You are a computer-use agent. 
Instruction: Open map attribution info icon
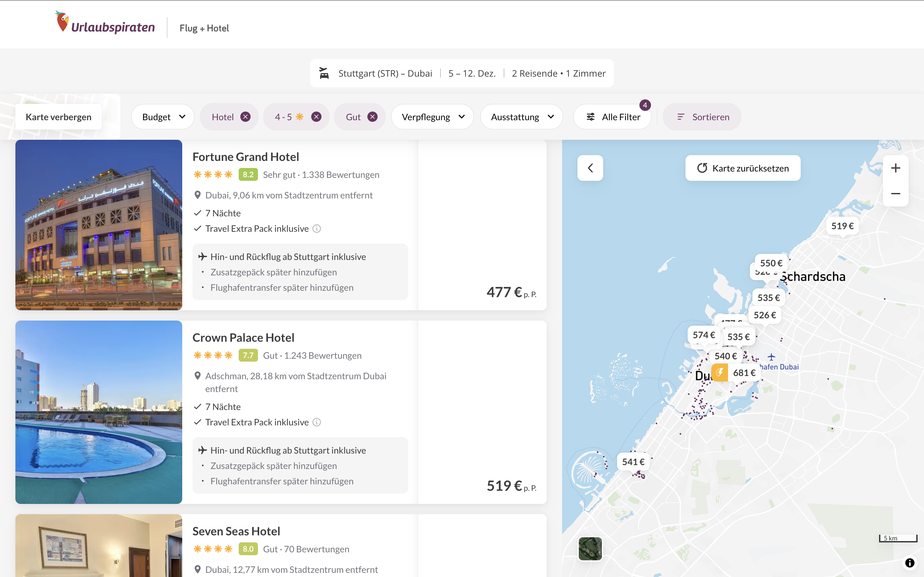pyautogui.click(x=910, y=563)
